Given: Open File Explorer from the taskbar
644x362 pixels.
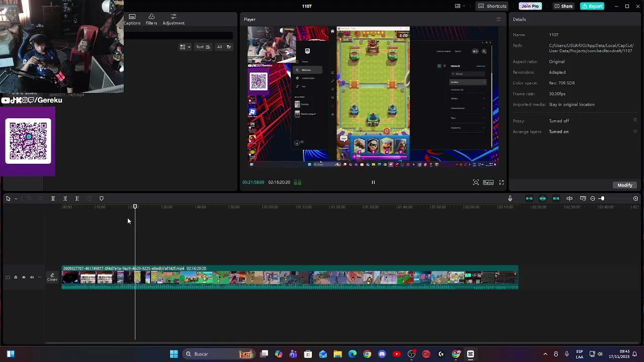Looking at the screenshot, I should [x=338, y=354].
